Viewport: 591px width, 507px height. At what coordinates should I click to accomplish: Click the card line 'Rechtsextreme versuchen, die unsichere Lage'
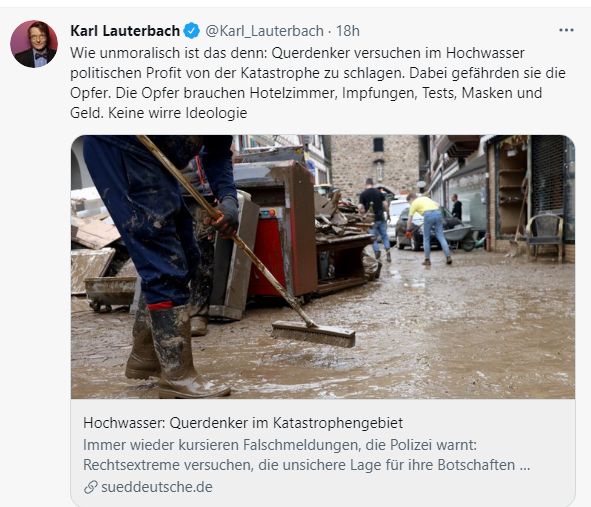pos(306,465)
